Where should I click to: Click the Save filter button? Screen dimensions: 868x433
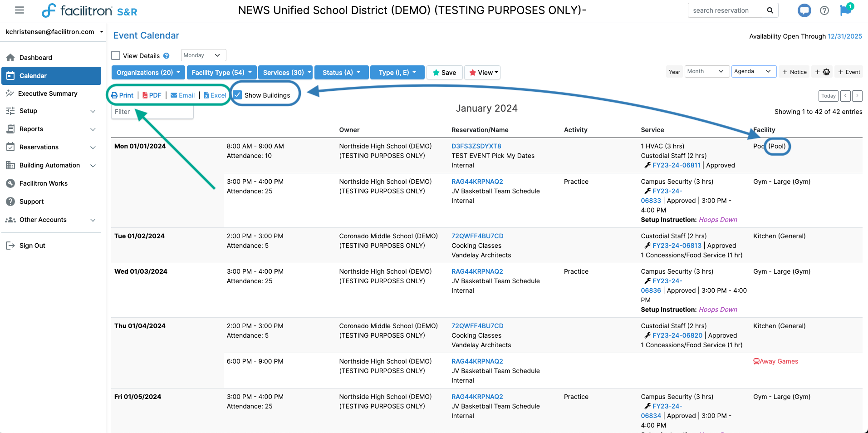pyautogui.click(x=445, y=73)
